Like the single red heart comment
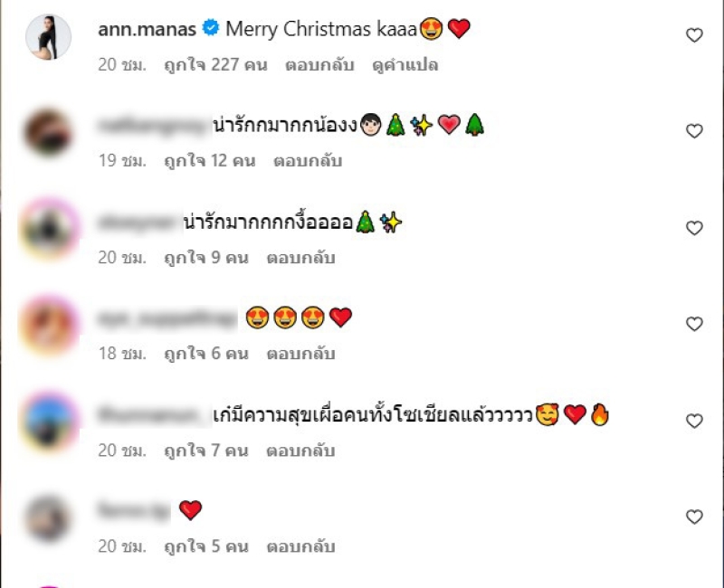 click(x=694, y=517)
